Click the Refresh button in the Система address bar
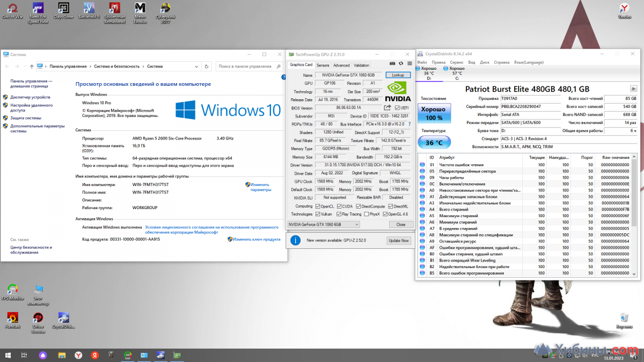 207,67
